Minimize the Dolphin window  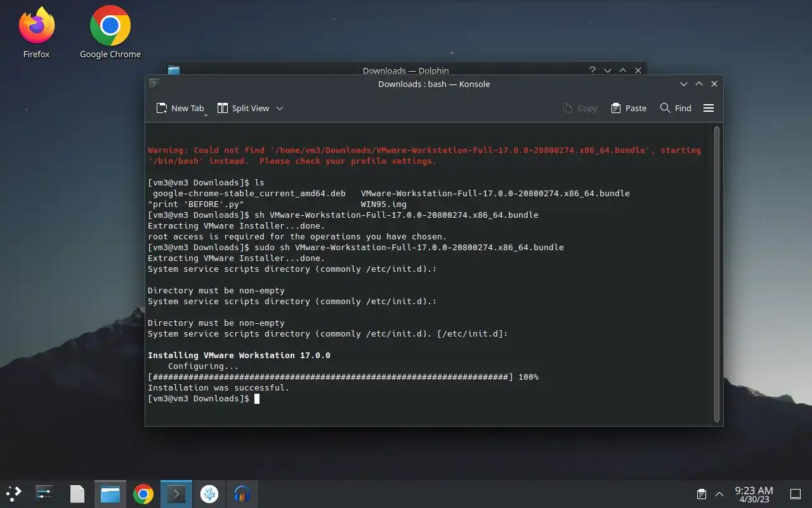click(x=608, y=70)
